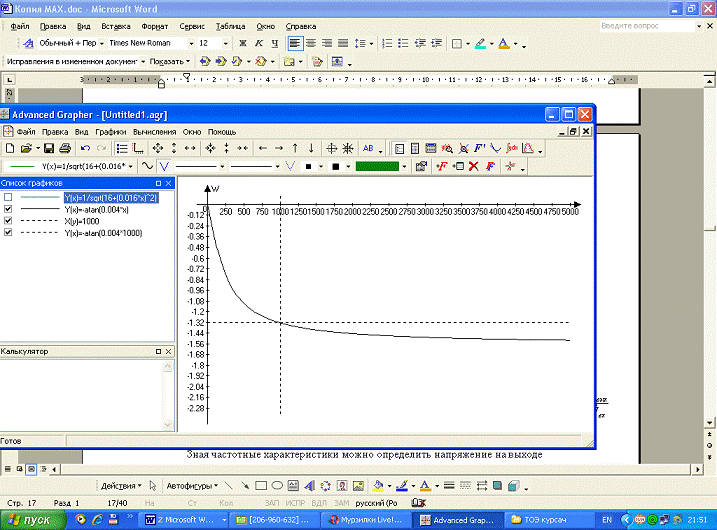The image size is (717, 530).
Task: Switch to ТОЭ курсач taskbar window
Action: [540, 520]
